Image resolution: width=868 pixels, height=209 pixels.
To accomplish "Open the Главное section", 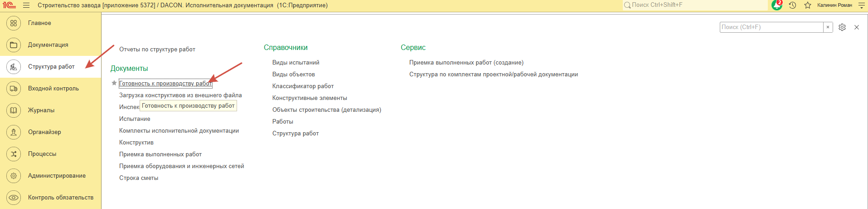I will pyautogui.click(x=39, y=23).
